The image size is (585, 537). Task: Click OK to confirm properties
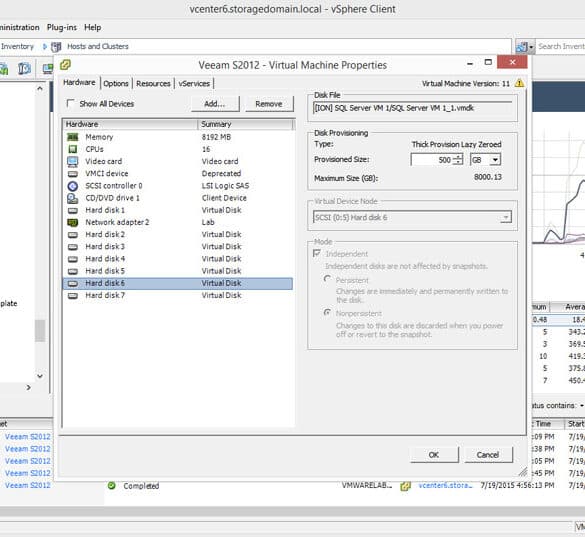tap(434, 455)
